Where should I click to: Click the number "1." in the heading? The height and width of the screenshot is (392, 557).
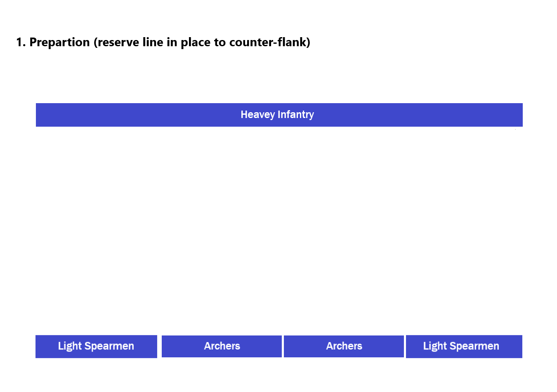[x=21, y=42]
